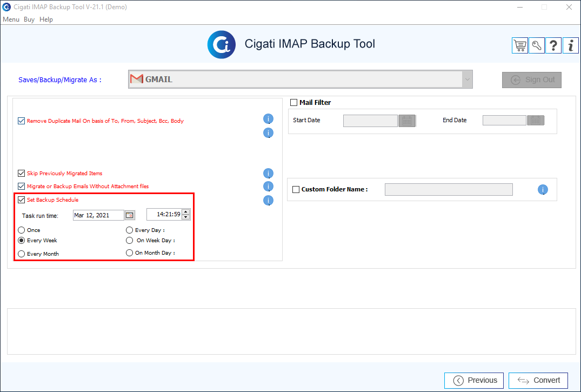Click the about info icon in header

tap(571, 45)
